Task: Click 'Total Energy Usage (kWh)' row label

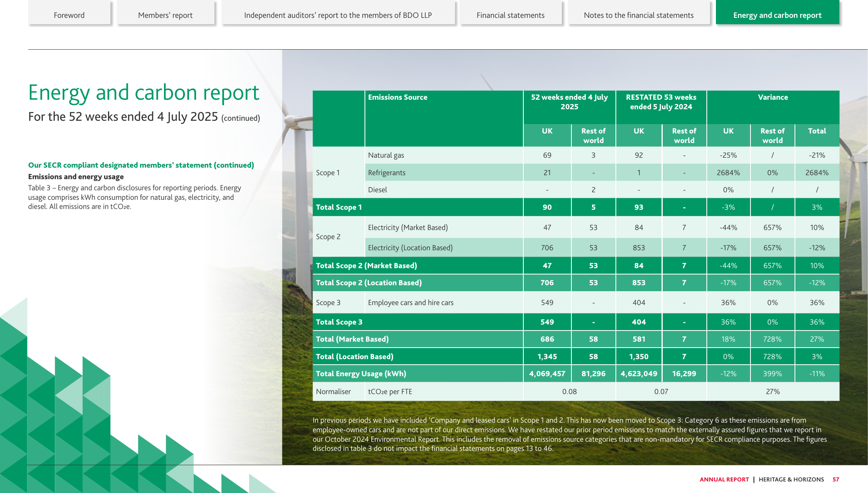Action: click(x=361, y=373)
